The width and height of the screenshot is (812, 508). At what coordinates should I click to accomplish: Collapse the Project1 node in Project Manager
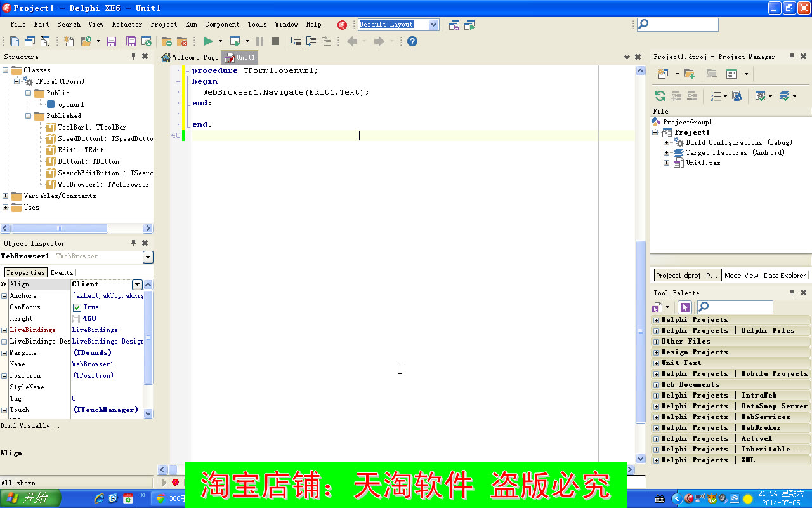(x=655, y=133)
